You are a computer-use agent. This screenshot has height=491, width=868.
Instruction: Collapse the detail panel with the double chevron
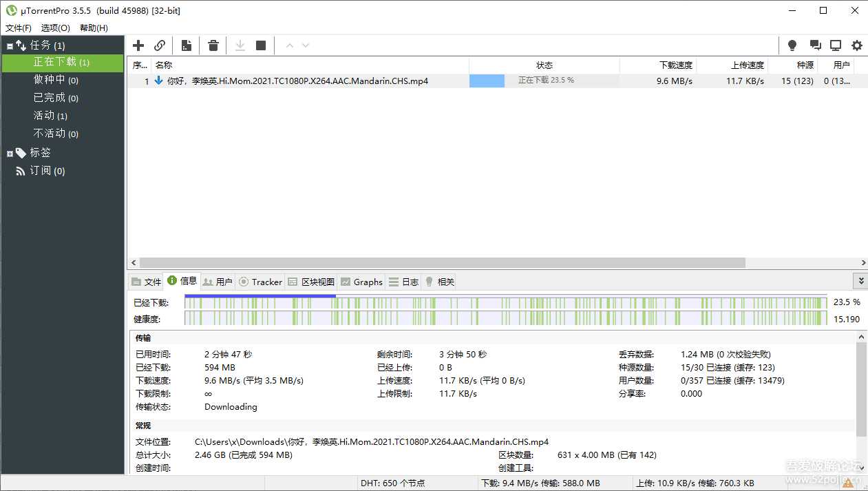(x=860, y=281)
